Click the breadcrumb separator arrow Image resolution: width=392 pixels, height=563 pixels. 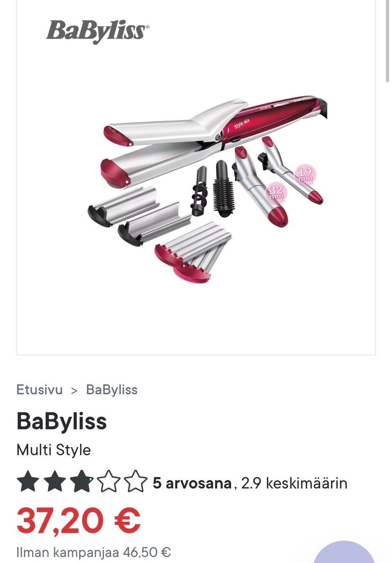74,391
